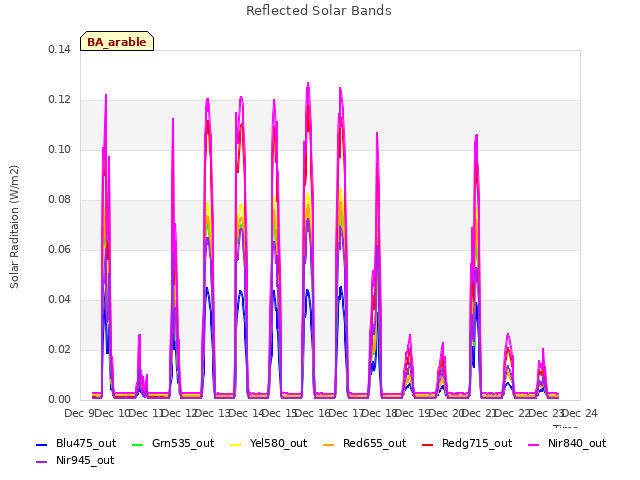This screenshot has width=640, height=480.
Task: Click the 0.04 y-axis tick label
Action: [x=59, y=300]
